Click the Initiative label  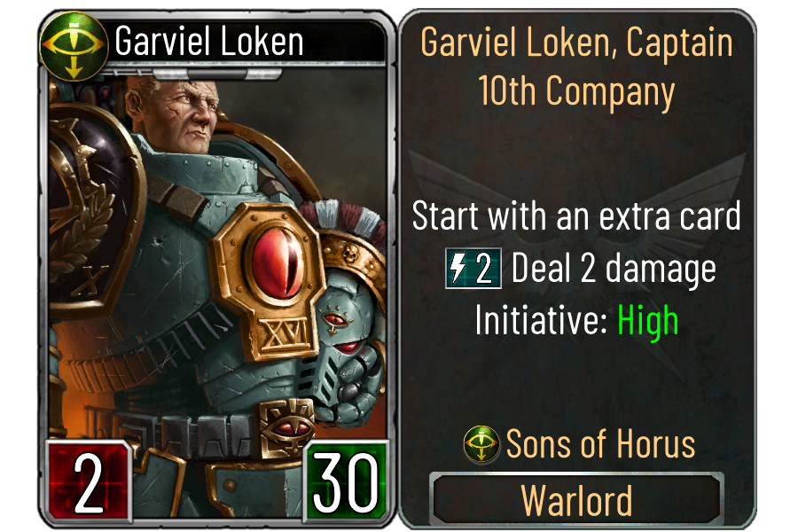(541, 320)
